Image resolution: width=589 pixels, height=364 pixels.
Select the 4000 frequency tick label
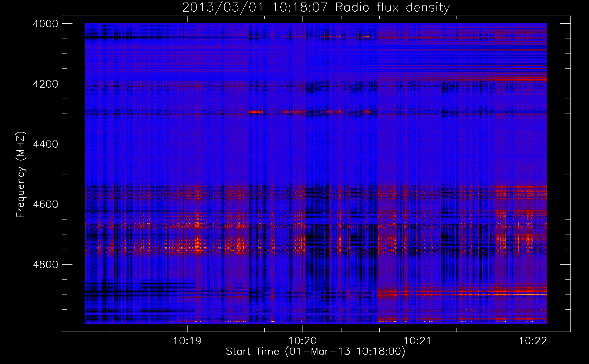(x=46, y=24)
